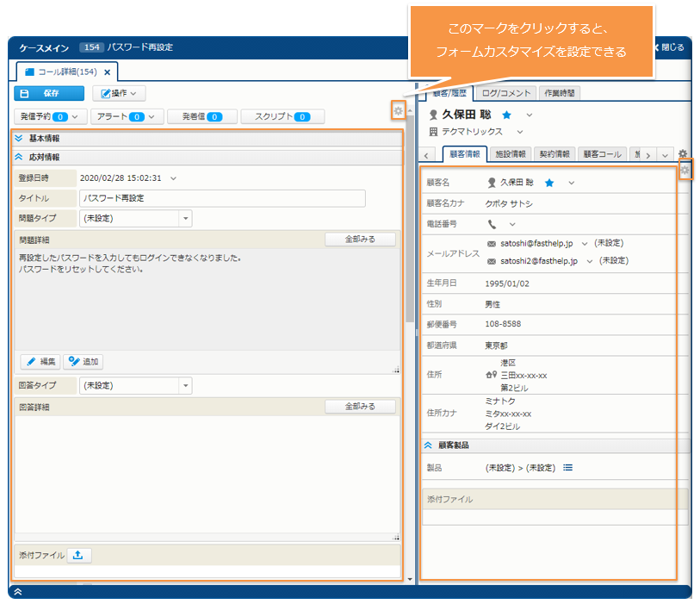Click the envelope icon for satoshi@fasthelp.jp
700x604 pixels.
(x=492, y=244)
